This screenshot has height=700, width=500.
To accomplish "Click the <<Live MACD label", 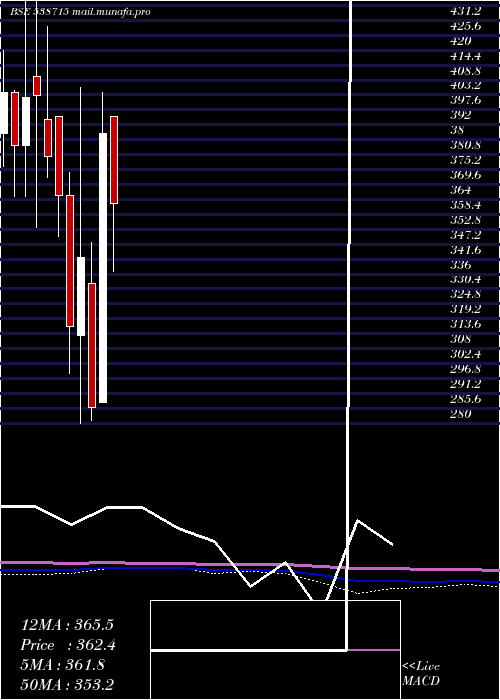I will 421,674.
